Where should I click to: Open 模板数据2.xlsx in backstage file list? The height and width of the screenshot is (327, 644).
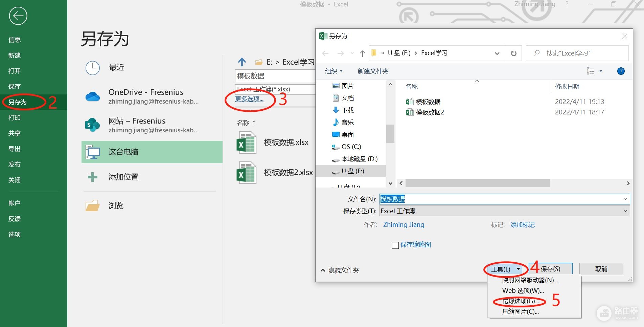tap(275, 173)
